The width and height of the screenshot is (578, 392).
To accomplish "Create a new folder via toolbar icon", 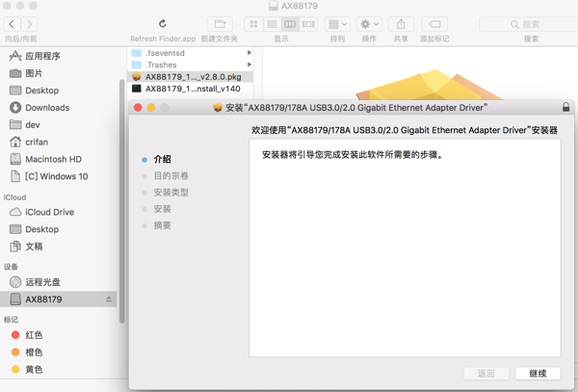I will (x=220, y=24).
